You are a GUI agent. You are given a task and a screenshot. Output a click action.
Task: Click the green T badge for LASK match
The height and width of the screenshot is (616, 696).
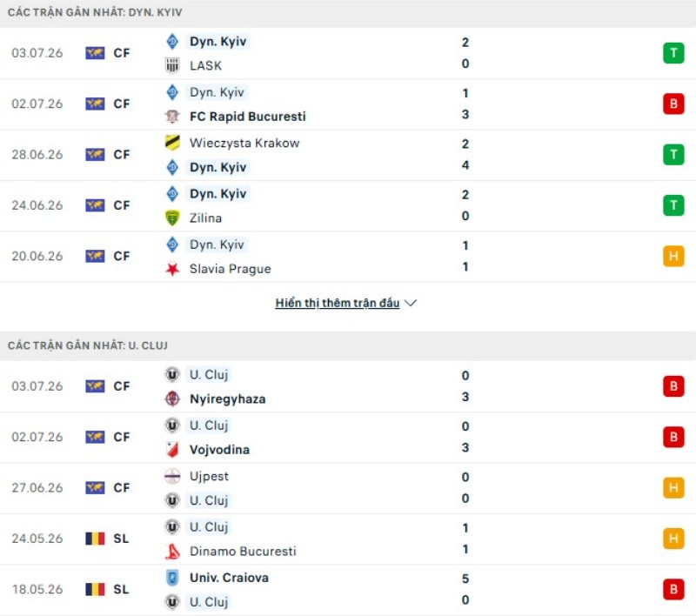673,53
